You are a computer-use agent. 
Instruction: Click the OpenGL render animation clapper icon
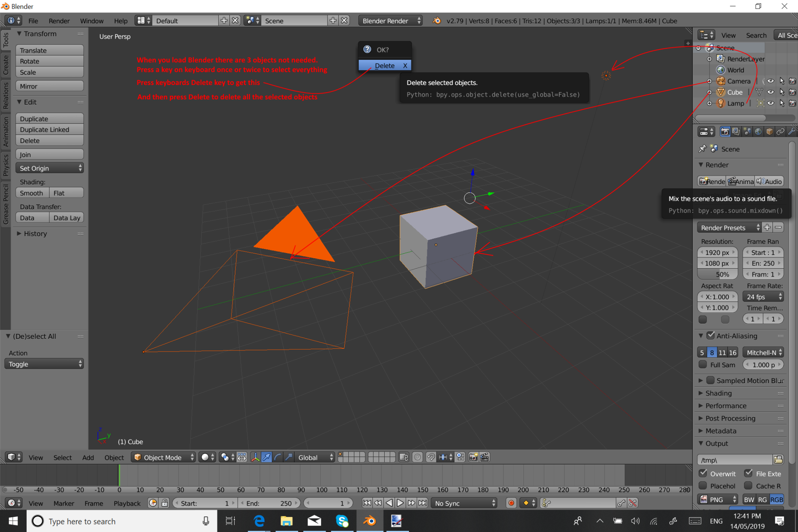point(485,457)
